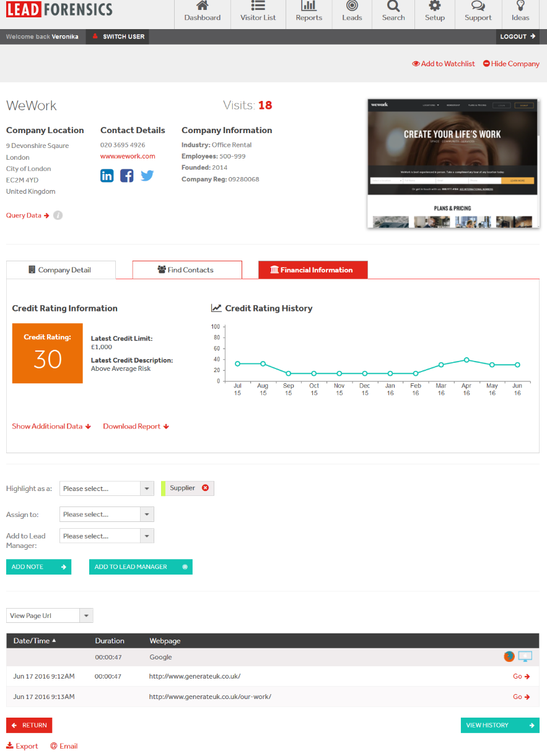The width and height of the screenshot is (547, 756).
Task: Open the Visitor List icon
Action: (258, 6)
